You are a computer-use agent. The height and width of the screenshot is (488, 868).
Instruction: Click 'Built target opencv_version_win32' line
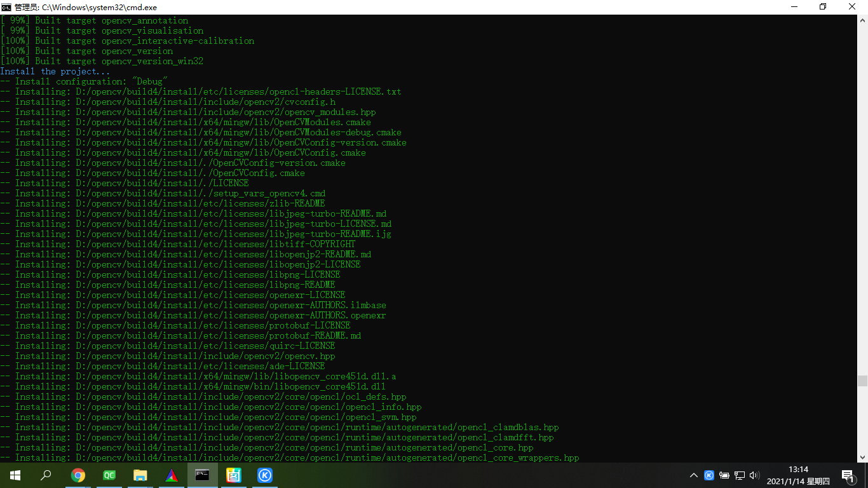(102, 61)
